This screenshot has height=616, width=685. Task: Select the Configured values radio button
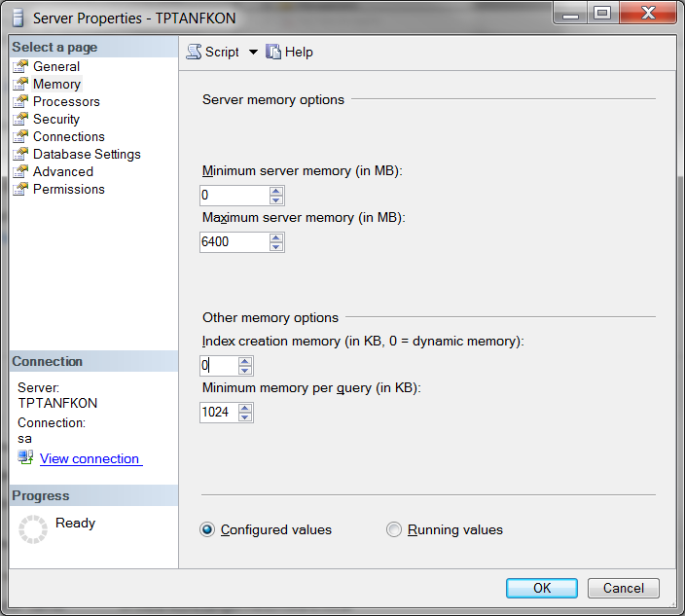206,530
